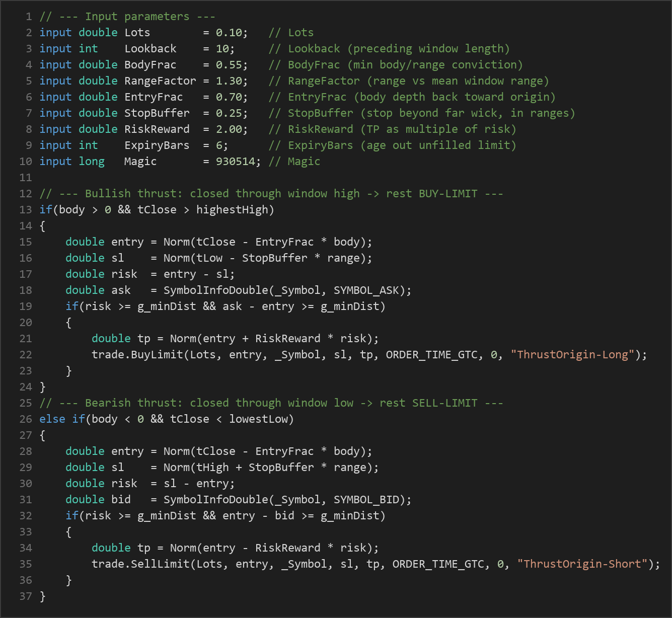Click 'tHigh' on line 29

click(212, 468)
